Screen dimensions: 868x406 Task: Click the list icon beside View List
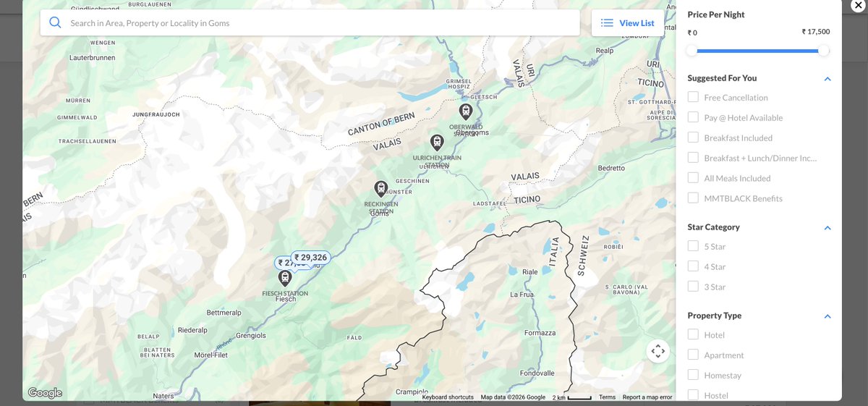607,23
